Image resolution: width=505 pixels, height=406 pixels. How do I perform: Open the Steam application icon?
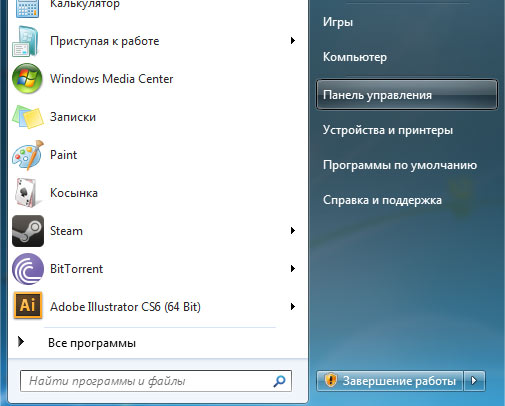pos(28,231)
